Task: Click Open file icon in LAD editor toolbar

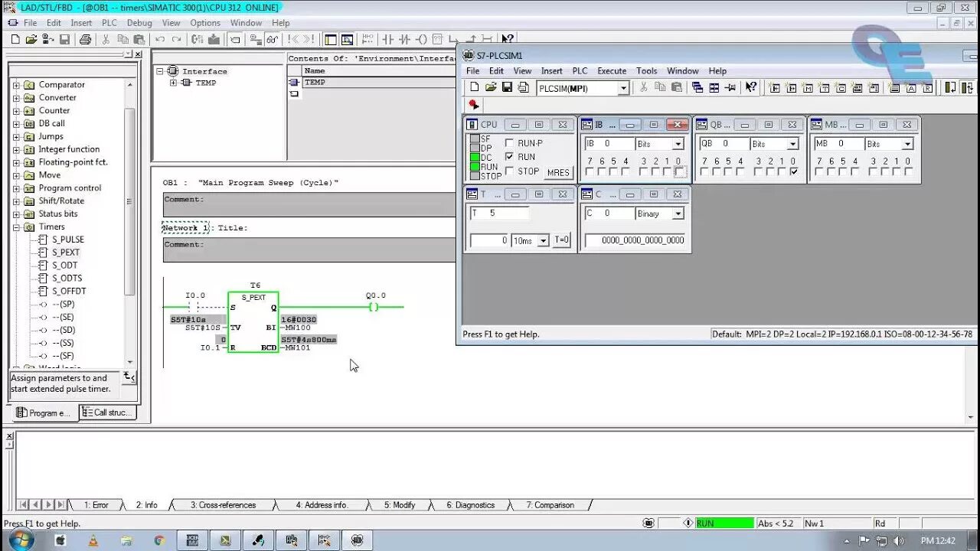Action: pyautogui.click(x=31, y=39)
